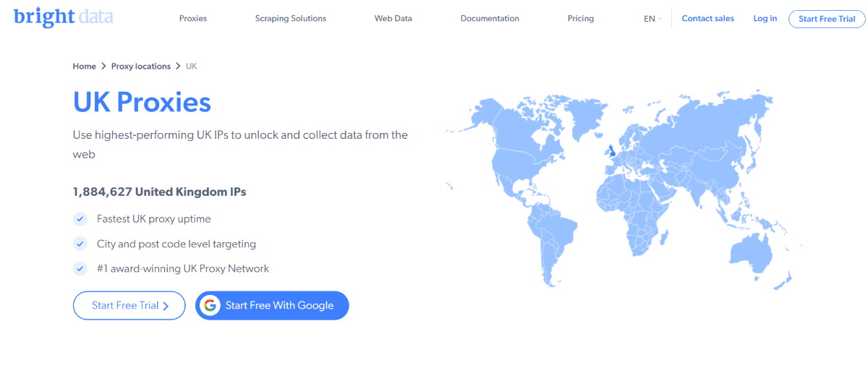Go to the Pricing page

tap(581, 19)
